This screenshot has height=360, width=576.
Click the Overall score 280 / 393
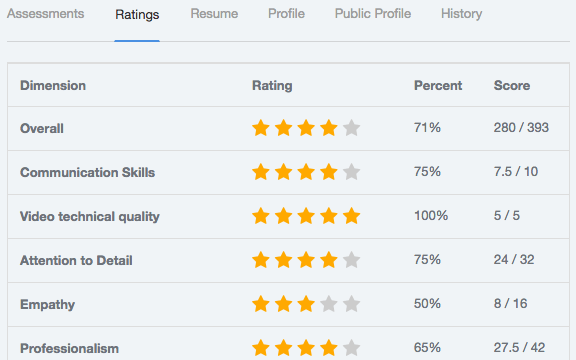(521, 128)
